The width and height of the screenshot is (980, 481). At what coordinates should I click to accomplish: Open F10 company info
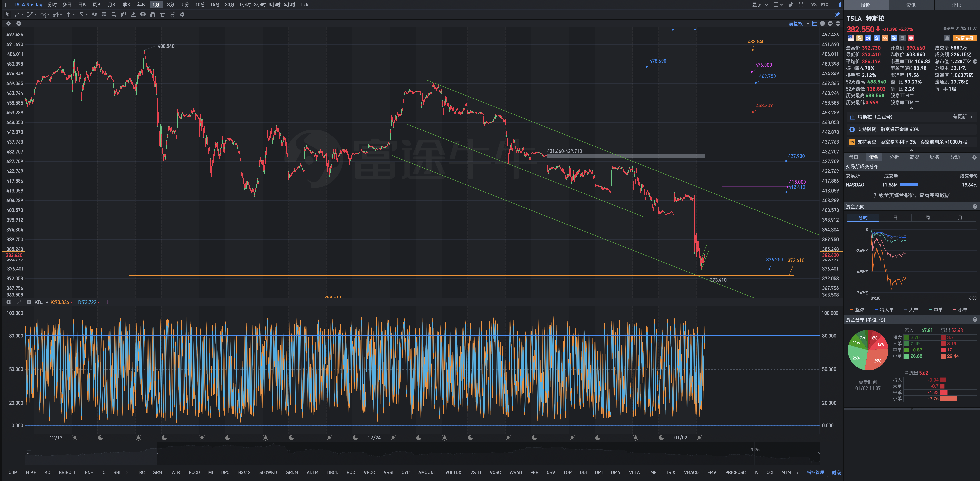pyautogui.click(x=824, y=4)
